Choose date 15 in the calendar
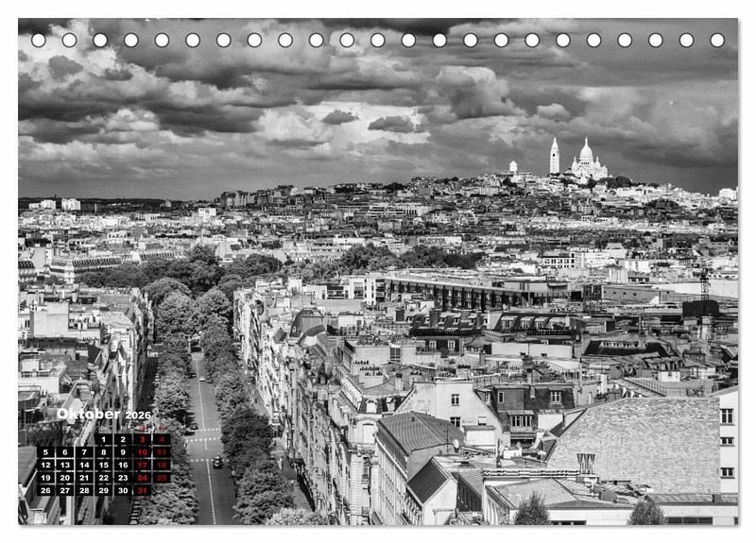Viewport: 756px width, 543px height. click(x=104, y=465)
